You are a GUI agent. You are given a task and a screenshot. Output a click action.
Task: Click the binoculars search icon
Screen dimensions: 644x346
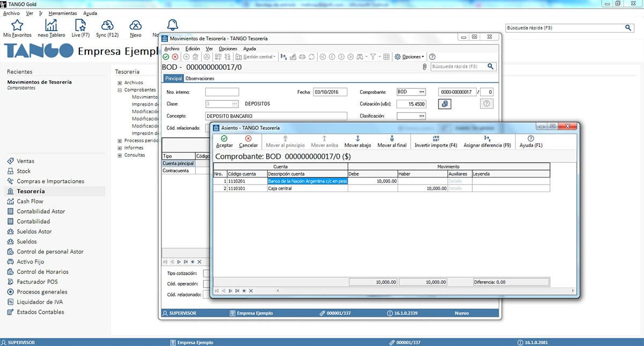[x=359, y=57]
